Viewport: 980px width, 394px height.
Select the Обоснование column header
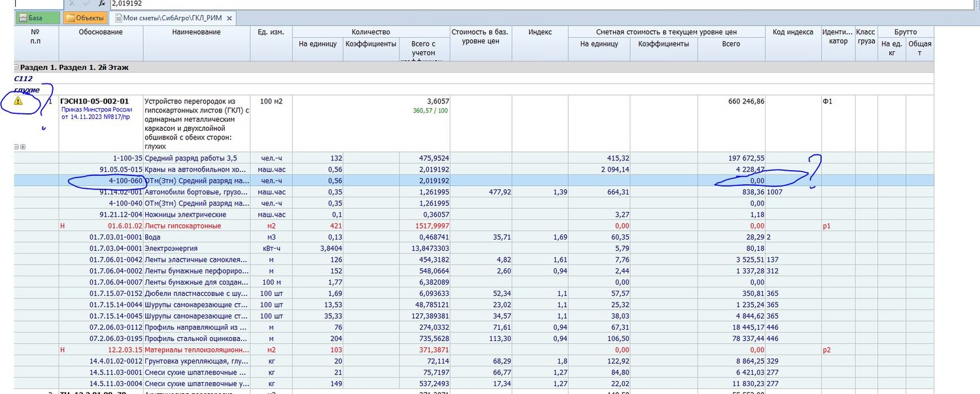coord(101,33)
